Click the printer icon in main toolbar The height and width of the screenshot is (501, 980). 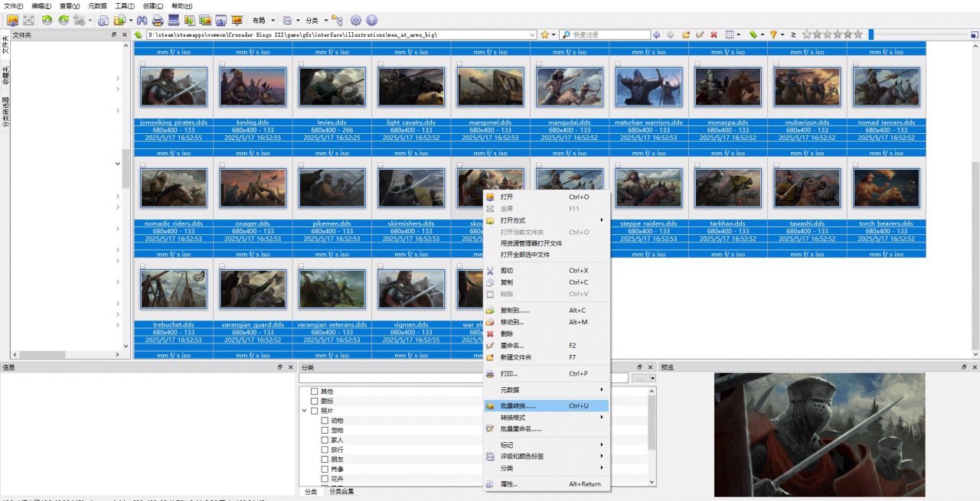158,21
